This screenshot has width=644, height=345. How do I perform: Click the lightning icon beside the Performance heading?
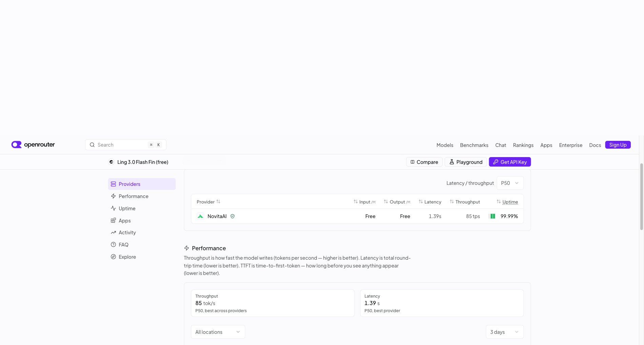tap(186, 248)
